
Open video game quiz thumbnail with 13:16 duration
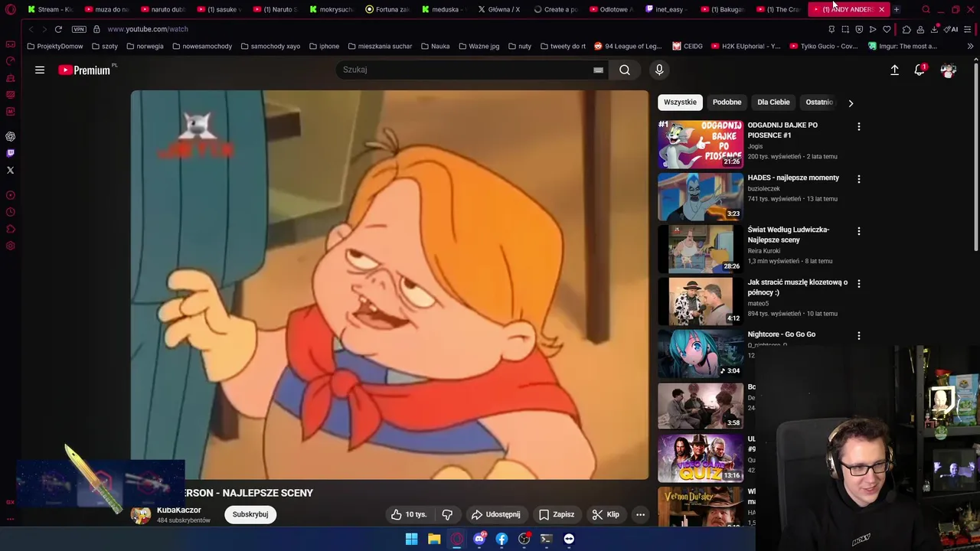701,458
